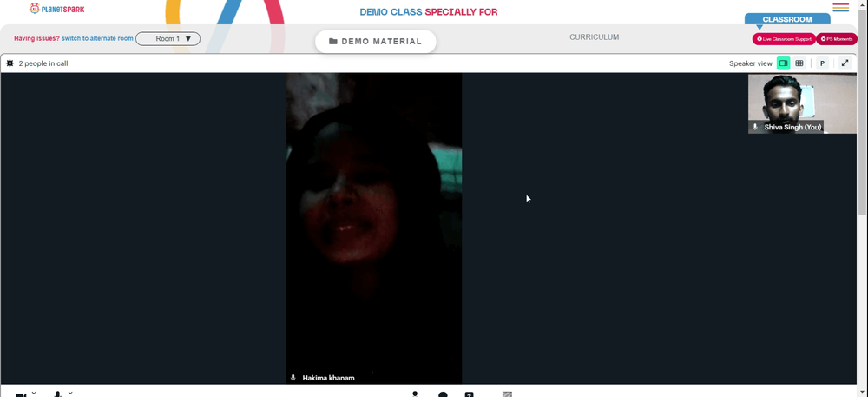Enter fullscreen with the expand arrows icon
This screenshot has width=868, height=397.
(845, 63)
